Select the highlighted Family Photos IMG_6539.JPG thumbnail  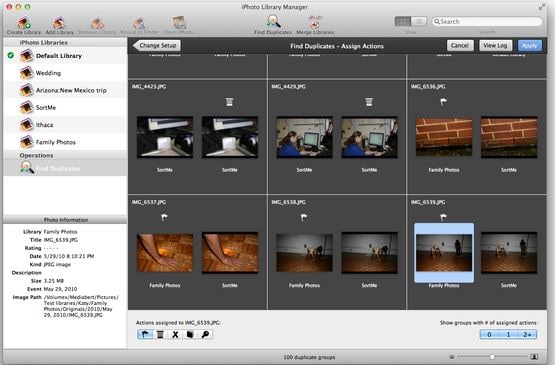click(444, 253)
